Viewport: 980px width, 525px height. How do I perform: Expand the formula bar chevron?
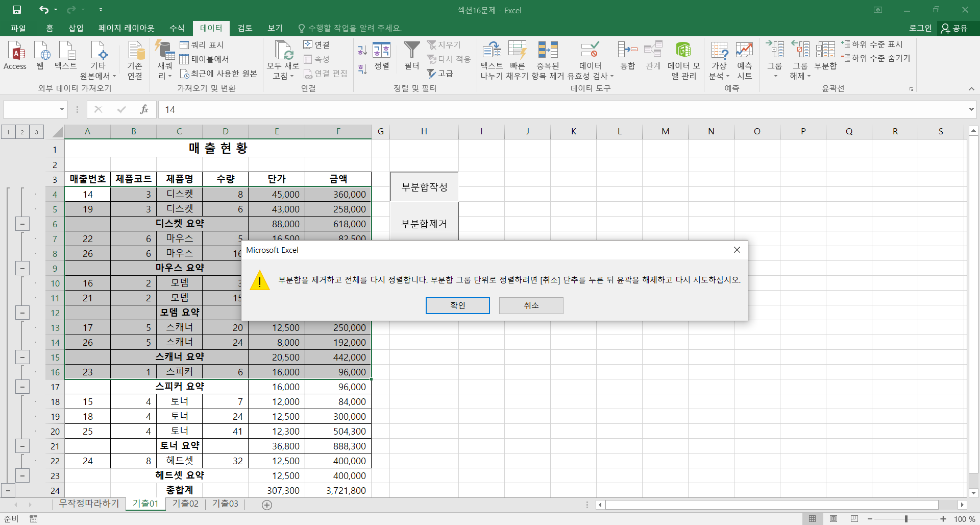click(971, 109)
